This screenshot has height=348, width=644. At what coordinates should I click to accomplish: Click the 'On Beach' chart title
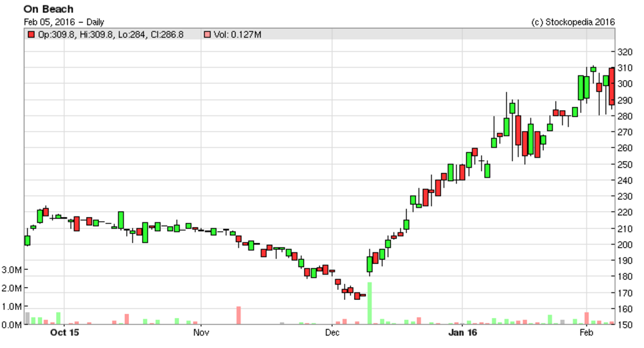click(49, 9)
